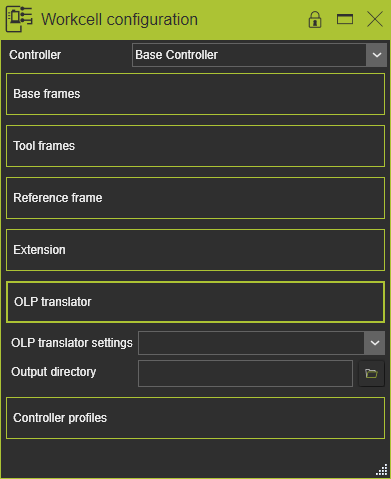Click the Workcell configuration panel icon
Screen dimensions: 391x479
coord(19,19)
